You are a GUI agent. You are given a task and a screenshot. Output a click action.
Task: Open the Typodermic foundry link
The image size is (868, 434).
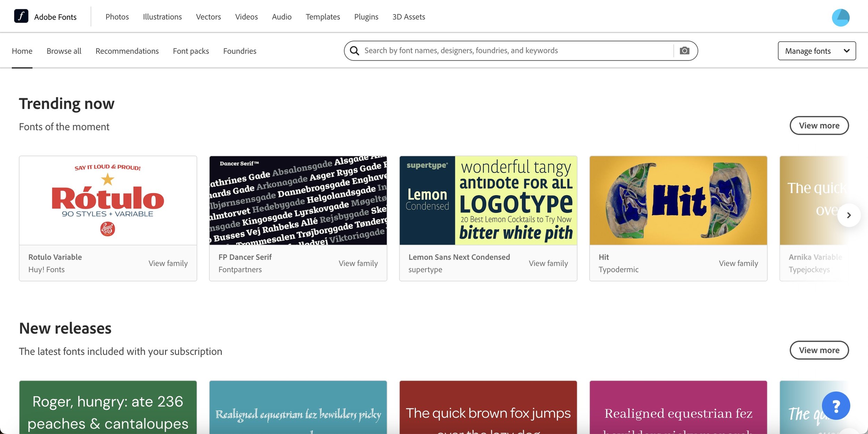pos(618,269)
